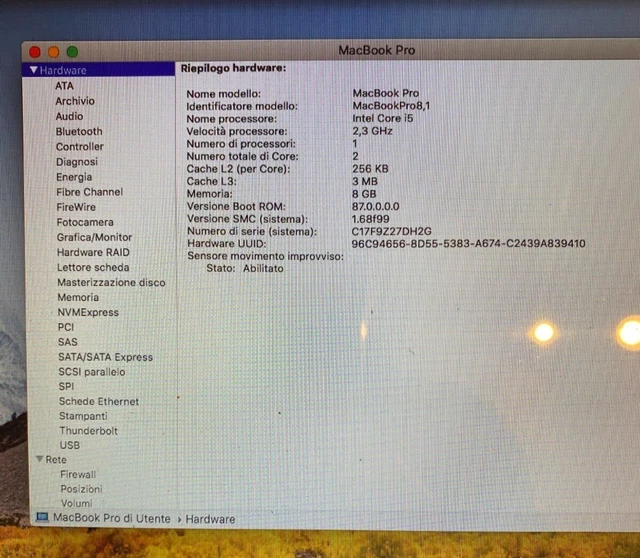Open Volumi under Rete

click(76, 503)
